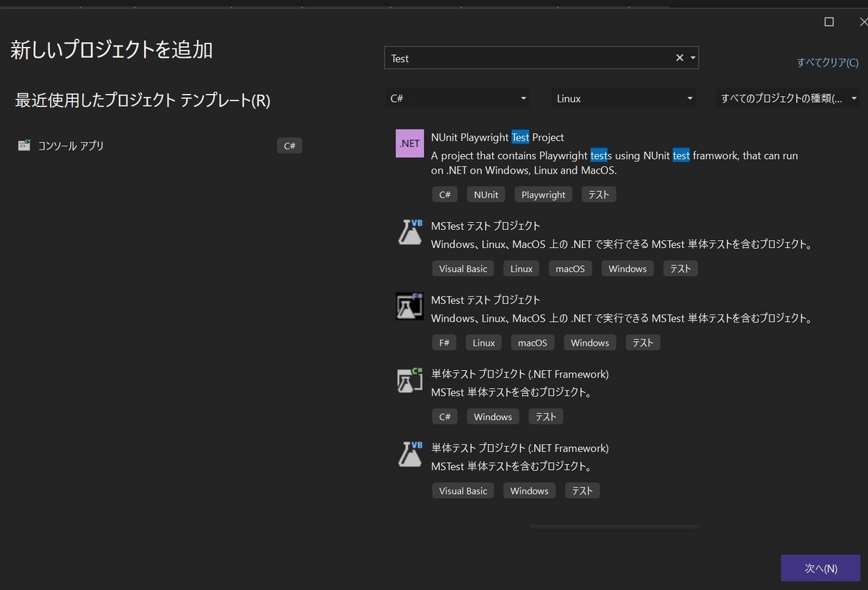Open the C# language filter dropdown
This screenshot has height=590, width=868.
point(457,98)
